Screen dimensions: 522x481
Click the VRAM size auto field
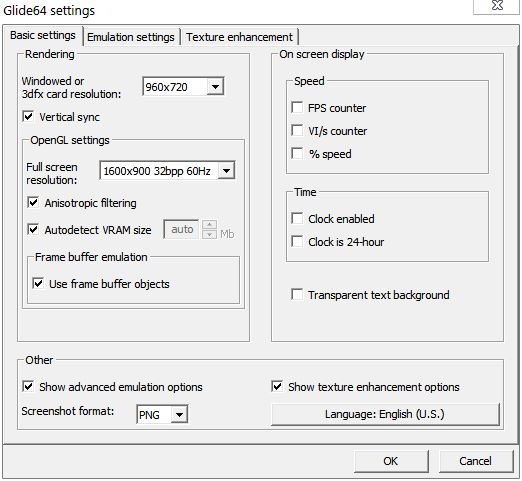(182, 229)
